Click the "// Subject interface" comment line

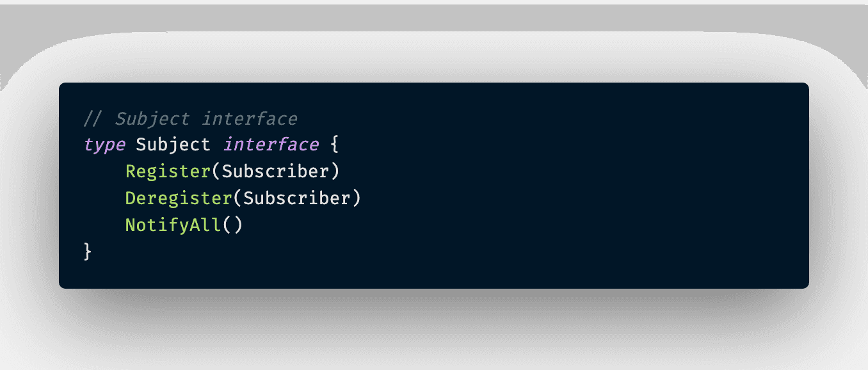click(191, 119)
